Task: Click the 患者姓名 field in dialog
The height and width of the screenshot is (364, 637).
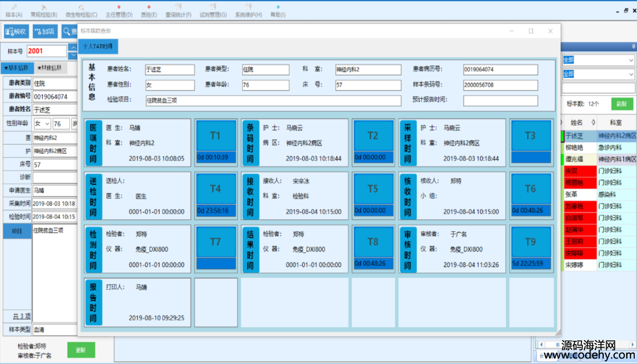Action: click(x=170, y=70)
